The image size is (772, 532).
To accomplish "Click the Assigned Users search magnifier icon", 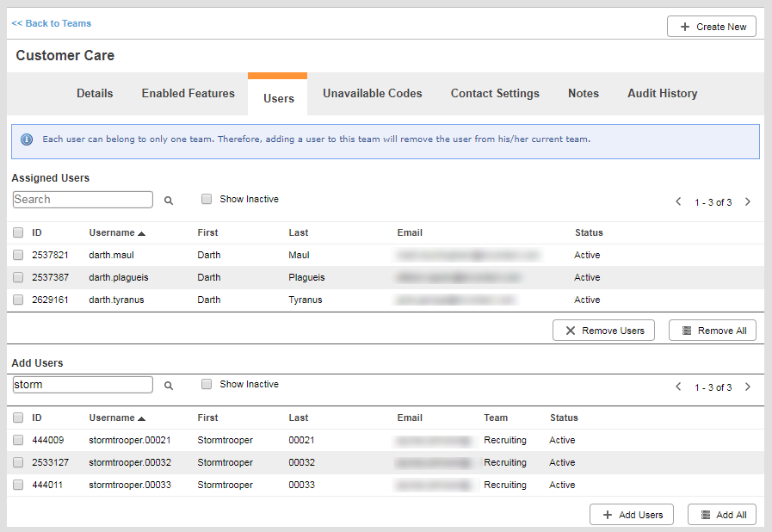I will click(169, 201).
